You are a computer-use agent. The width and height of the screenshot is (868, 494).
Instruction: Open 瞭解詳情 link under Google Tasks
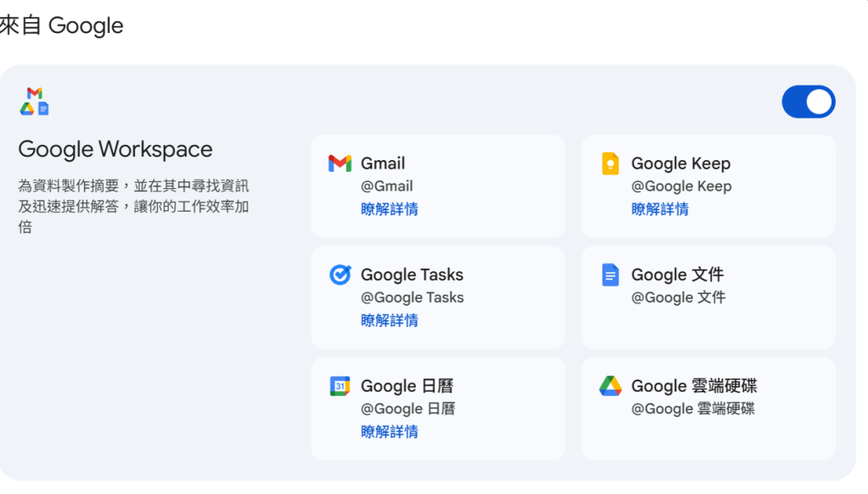pos(389,320)
